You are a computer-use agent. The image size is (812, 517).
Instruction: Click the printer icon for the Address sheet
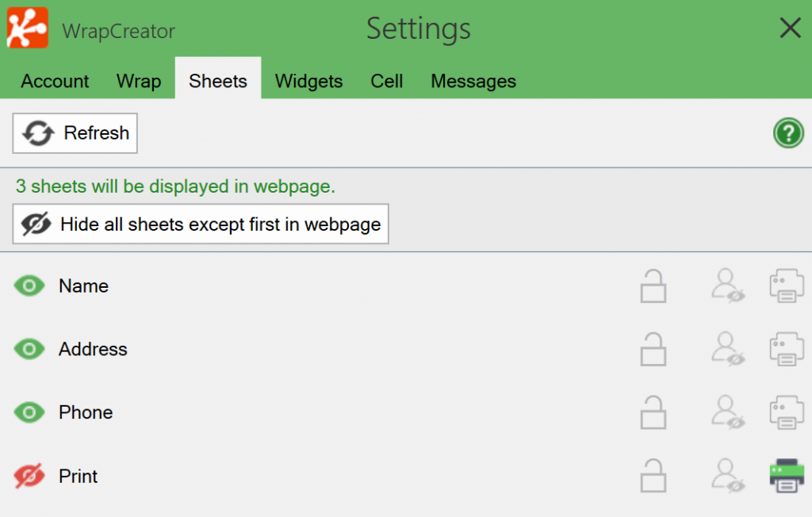click(786, 349)
